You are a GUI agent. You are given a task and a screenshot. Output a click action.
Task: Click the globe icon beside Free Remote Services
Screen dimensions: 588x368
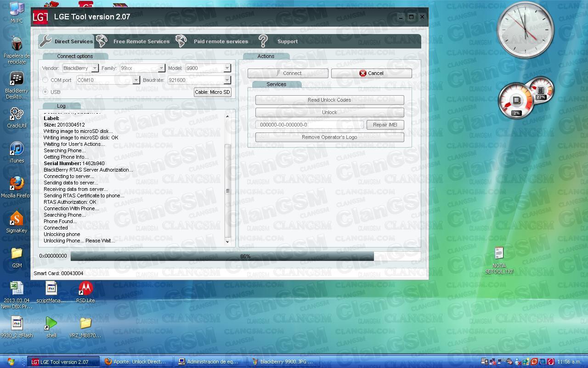pyautogui.click(x=102, y=41)
